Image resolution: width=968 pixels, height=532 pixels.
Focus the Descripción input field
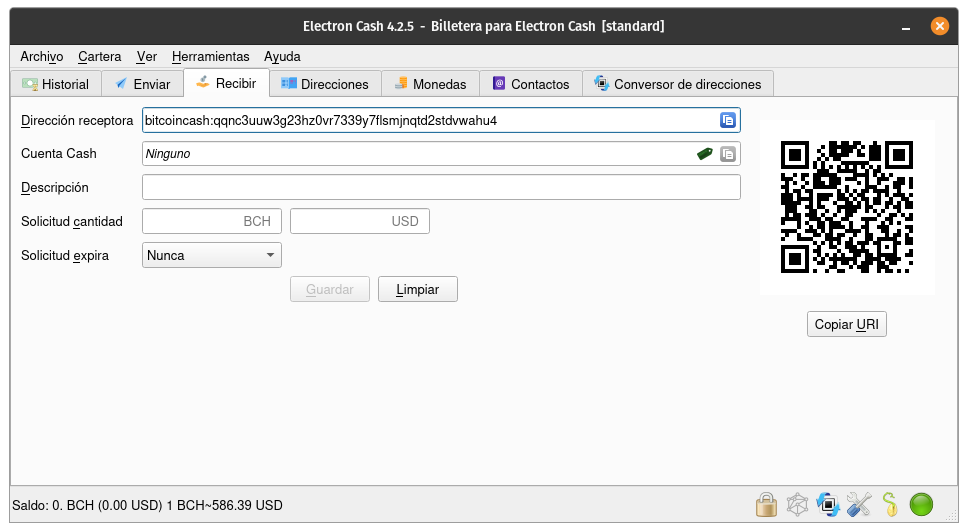441,187
